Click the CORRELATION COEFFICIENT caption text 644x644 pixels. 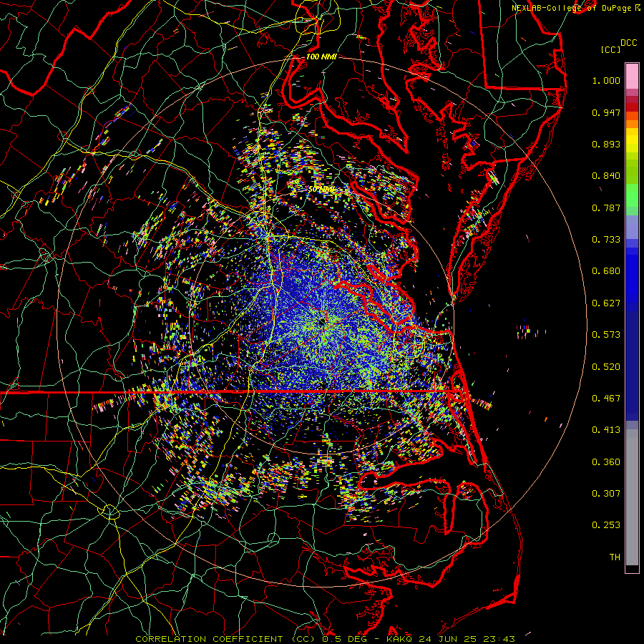[209, 639]
